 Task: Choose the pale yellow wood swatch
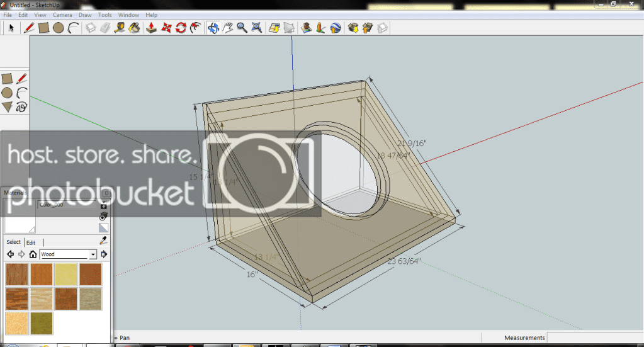tap(65, 275)
